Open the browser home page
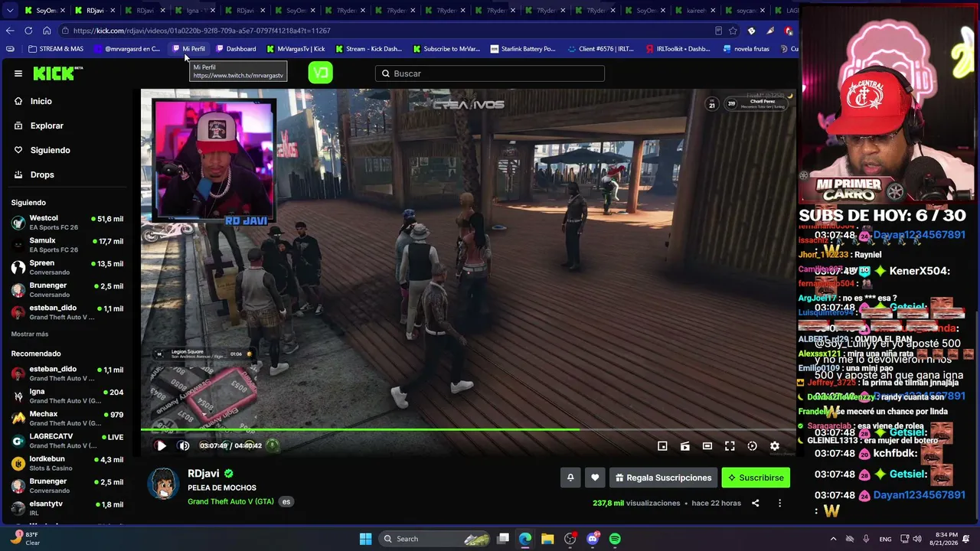Viewport: 980px width, 551px height. [x=47, y=31]
